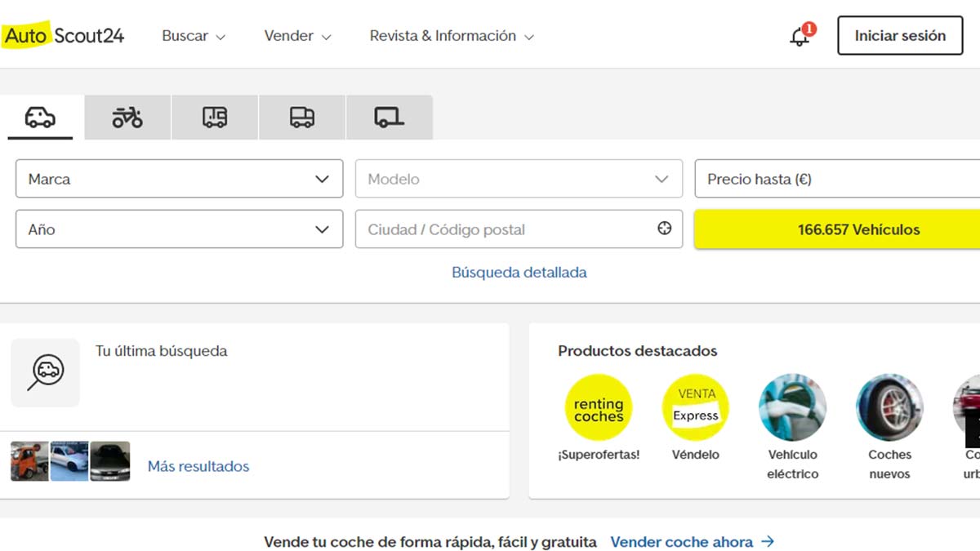This screenshot has height=551, width=980.
Task: Open the renting coches Superofertas circle
Action: click(x=599, y=408)
